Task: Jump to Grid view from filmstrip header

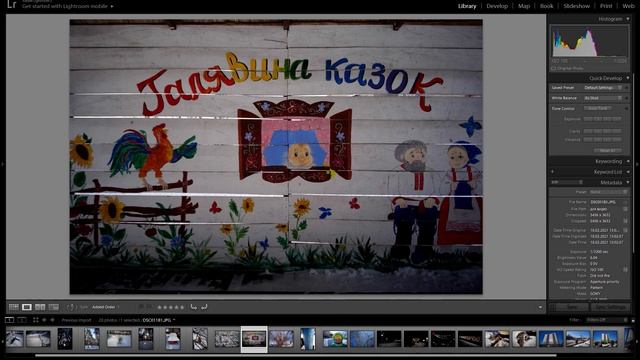Action: [36, 320]
